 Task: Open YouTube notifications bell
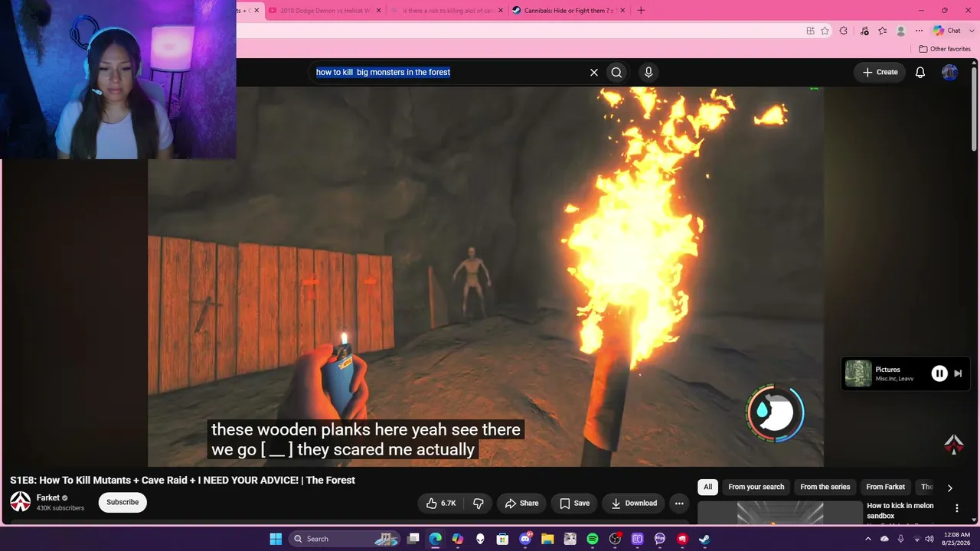(x=920, y=72)
